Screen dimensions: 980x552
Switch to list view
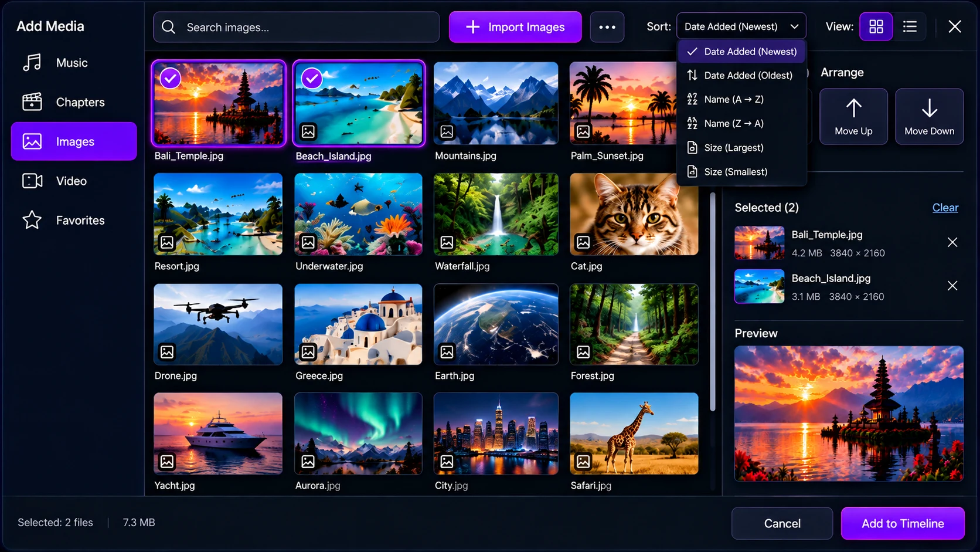[910, 26]
